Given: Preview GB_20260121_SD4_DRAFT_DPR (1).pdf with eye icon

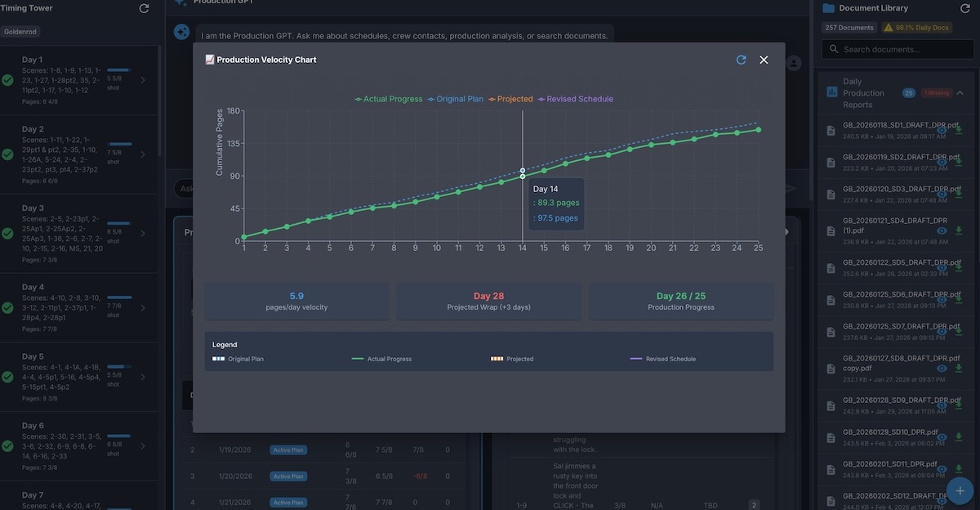Looking at the screenshot, I should [x=942, y=231].
